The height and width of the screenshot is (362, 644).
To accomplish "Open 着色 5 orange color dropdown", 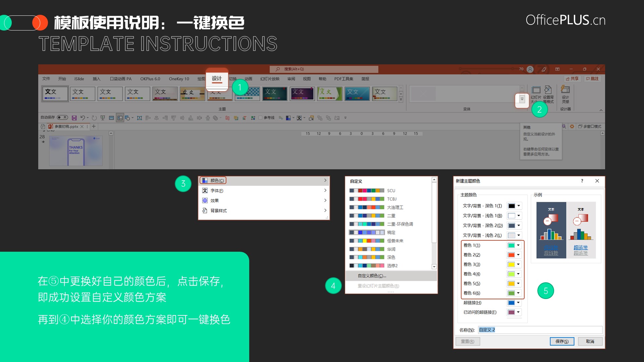I will (514, 284).
